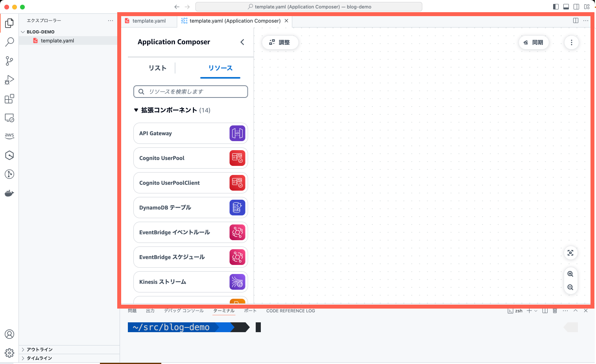Collapse the BLOG-DEMO folder tree
The width and height of the screenshot is (596, 364).
coord(23,32)
